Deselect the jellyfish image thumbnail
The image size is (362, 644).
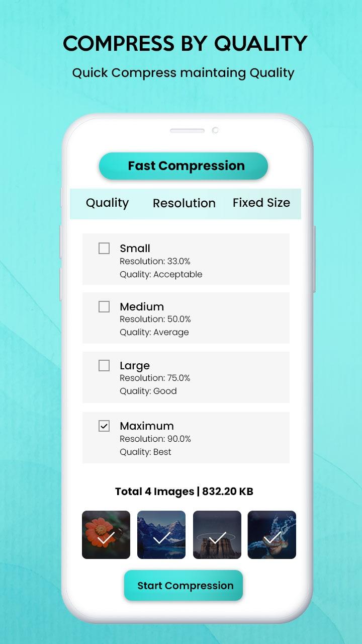click(272, 535)
